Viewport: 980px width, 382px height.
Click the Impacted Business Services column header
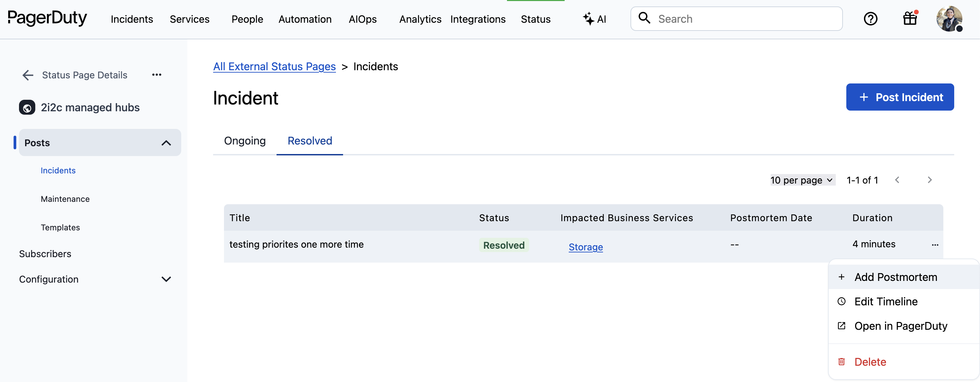pos(626,218)
